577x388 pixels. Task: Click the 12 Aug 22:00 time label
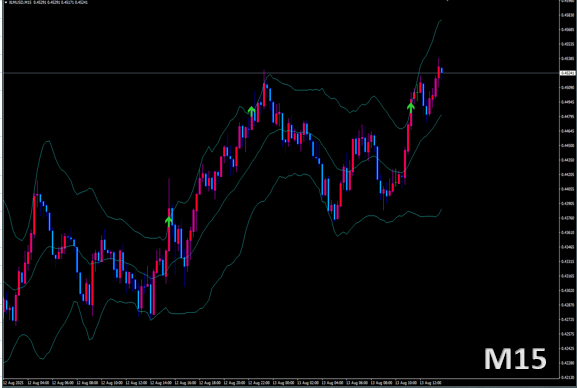tap(259, 383)
